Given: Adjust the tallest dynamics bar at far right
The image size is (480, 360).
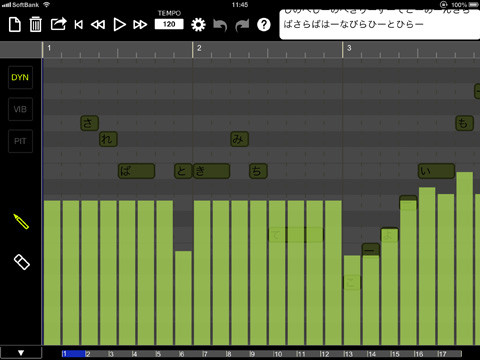Looking at the screenshot, I should tap(465, 258).
